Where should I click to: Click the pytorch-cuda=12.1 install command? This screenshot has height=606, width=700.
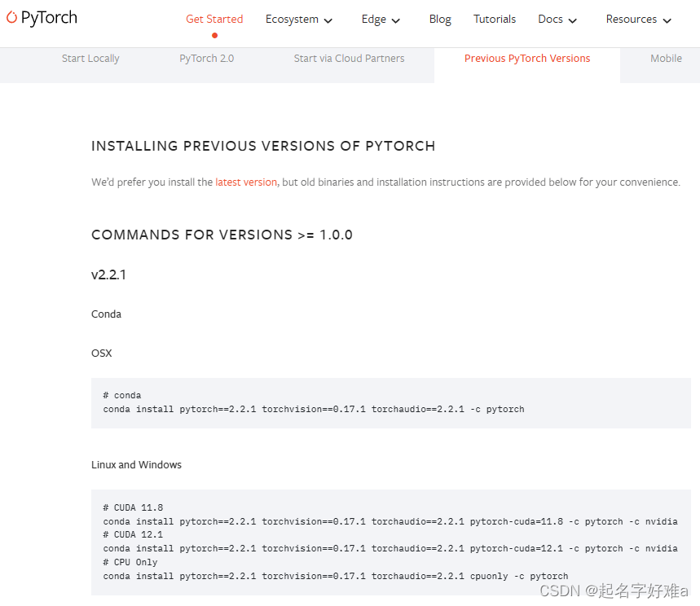coord(390,548)
